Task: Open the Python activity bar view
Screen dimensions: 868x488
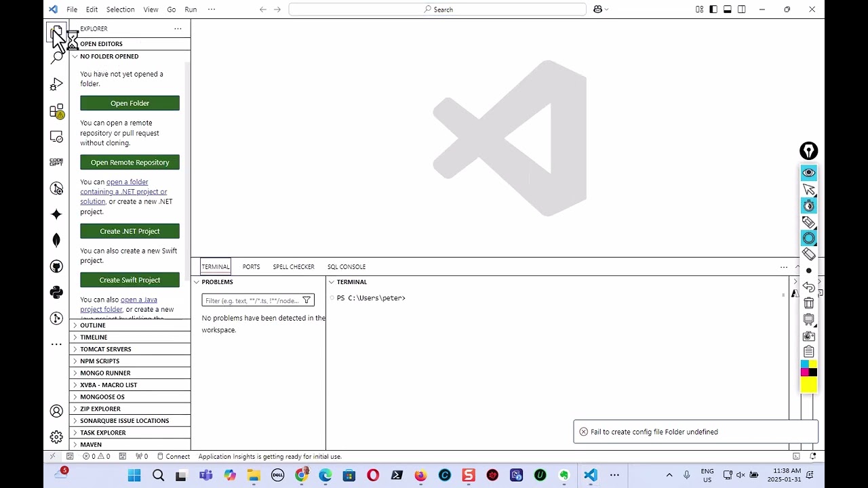Action: [x=56, y=292]
